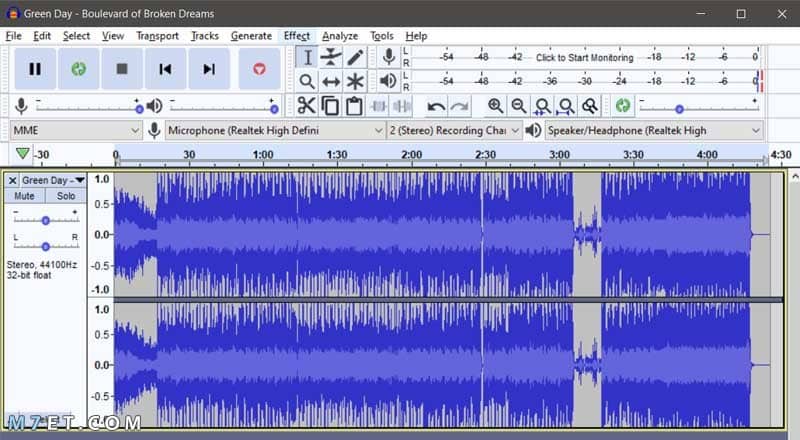The height and width of the screenshot is (440, 800).
Task: Cut selection with the scissors icon
Action: (x=306, y=106)
